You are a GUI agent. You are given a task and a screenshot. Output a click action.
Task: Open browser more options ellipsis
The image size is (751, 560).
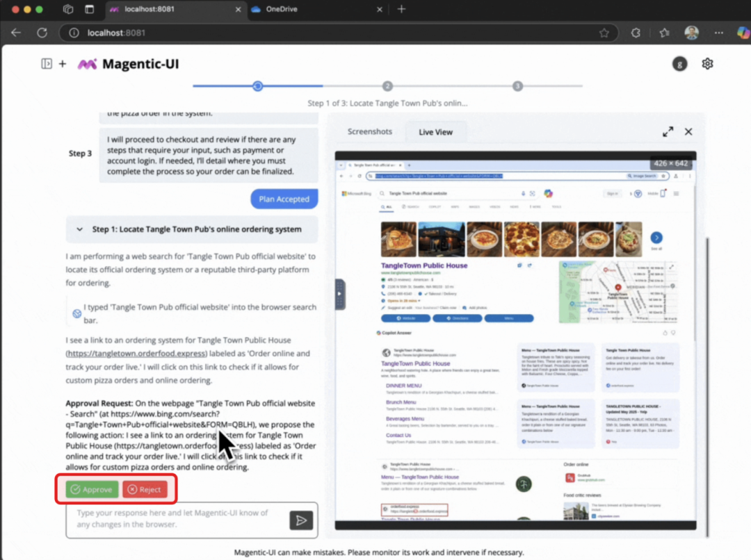[x=718, y=33]
